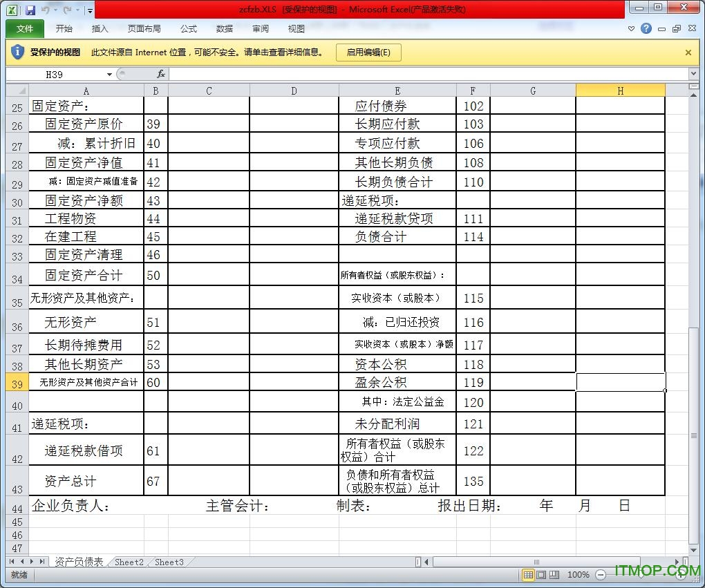Switch to Page Layout view in status bar
Image resolution: width=705 pixels, height=588 pixels.
542,575
